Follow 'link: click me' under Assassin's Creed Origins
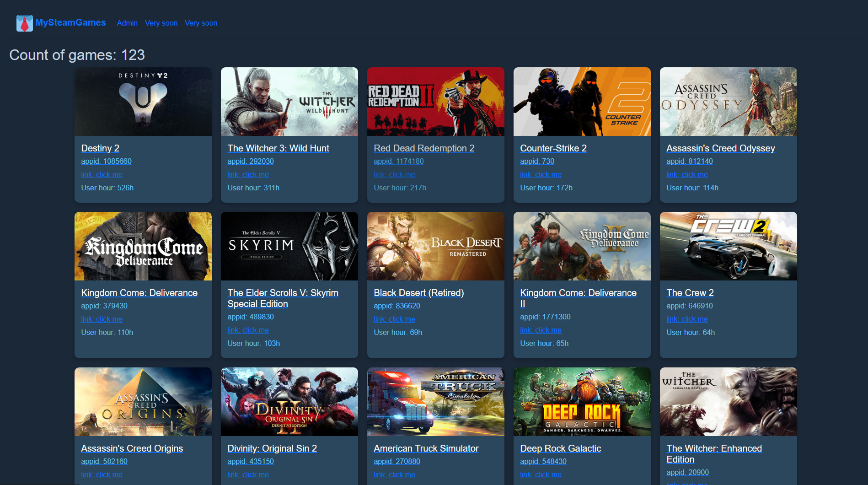The image size is (868, 485). [x=102, y=475]
